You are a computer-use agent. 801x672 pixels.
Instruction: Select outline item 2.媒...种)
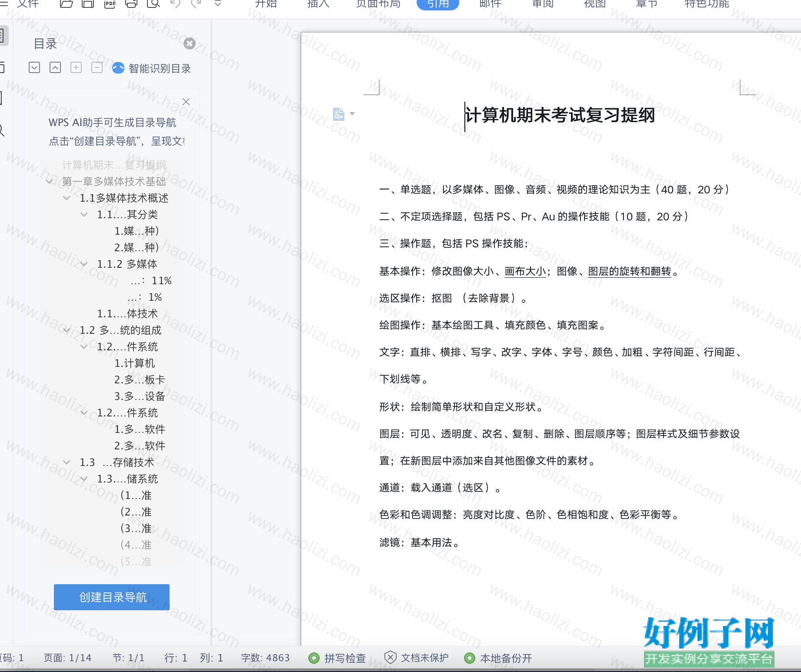click(x=137, y=247)
